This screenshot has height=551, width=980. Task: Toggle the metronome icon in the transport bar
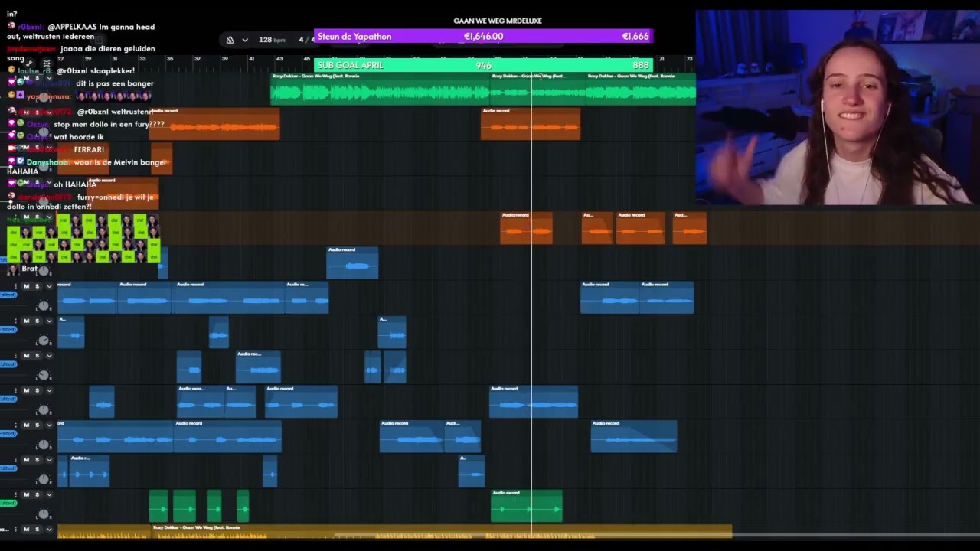[230, 40]
